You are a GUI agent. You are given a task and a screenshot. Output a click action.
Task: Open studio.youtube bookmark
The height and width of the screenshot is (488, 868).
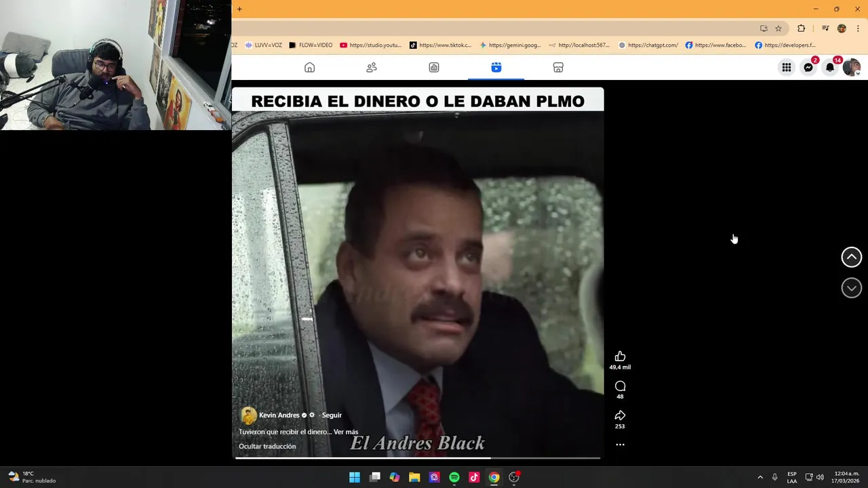coord(371,45)
